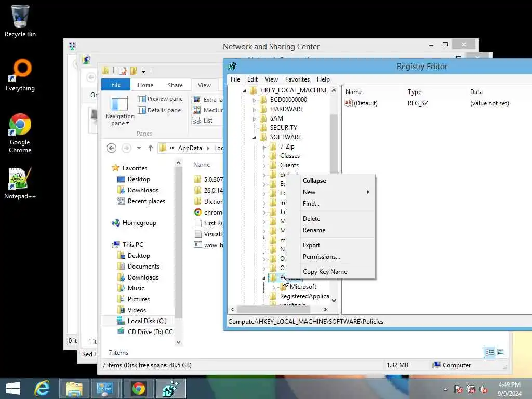Click the Explorer Share ribbon tab

[x=175, y=85]
